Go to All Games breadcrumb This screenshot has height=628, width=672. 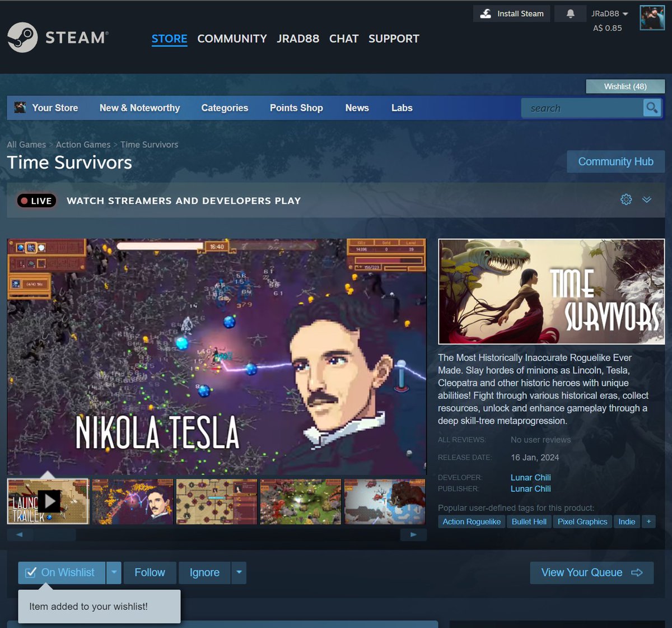(26, 145)
